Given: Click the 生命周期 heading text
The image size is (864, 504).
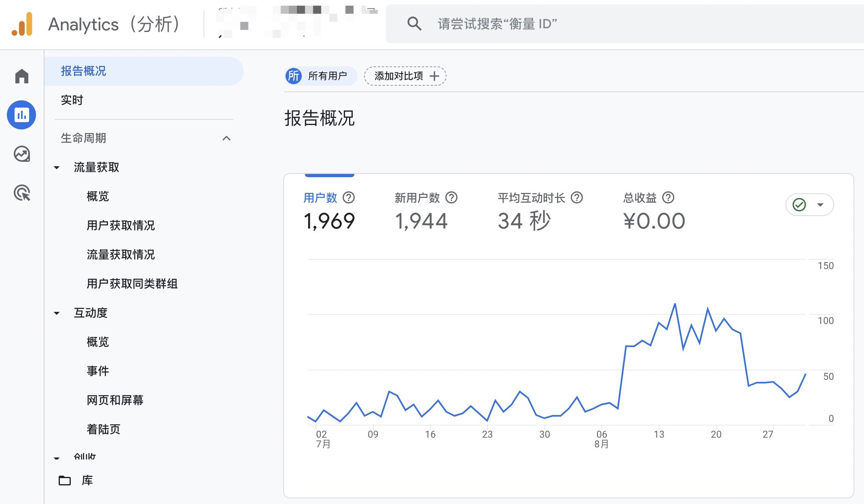Looking at the screenshot, I should (83, 138).
